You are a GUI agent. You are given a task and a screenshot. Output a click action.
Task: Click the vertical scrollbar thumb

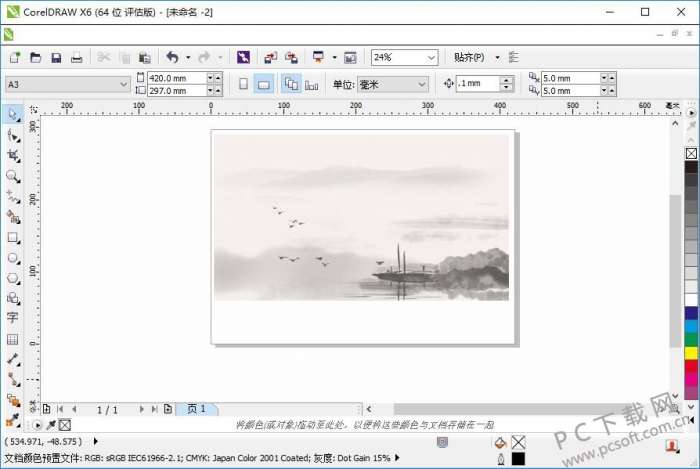pyautogui.click(x=675, y=271)
